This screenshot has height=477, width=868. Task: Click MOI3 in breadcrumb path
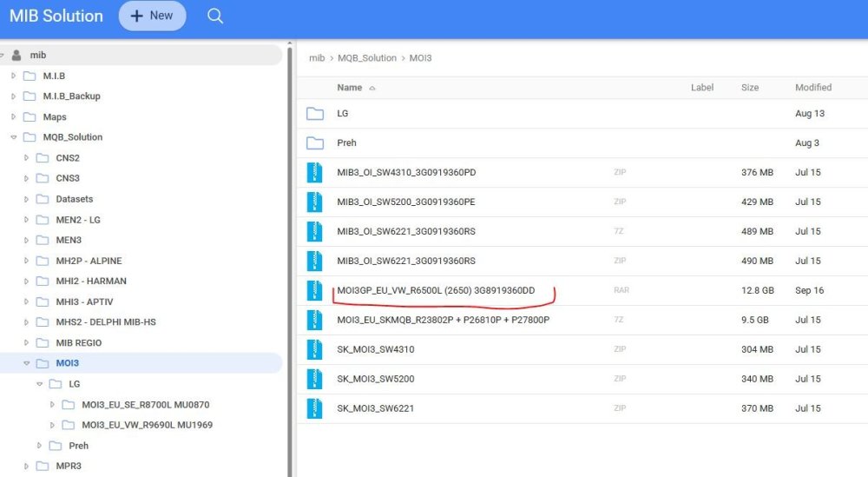[x=420, y=57]
